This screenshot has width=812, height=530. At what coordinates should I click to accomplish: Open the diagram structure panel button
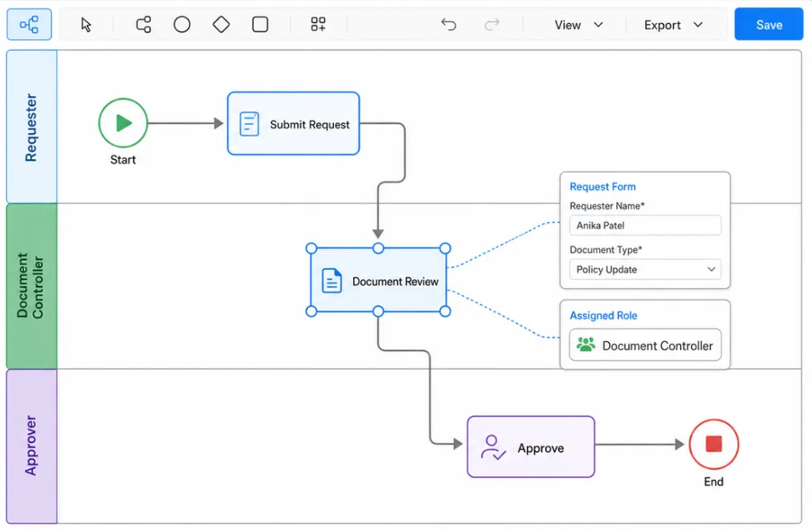click(29, 24)
